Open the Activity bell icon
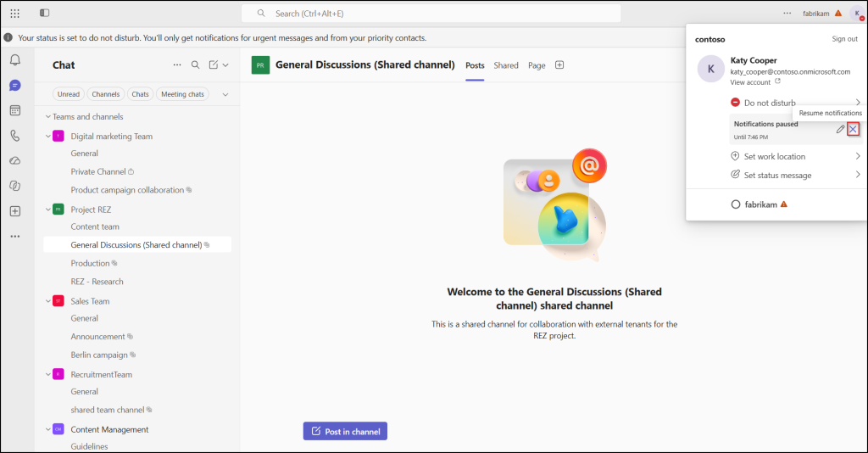The image size is (868, 453). (x=15, y=60)
